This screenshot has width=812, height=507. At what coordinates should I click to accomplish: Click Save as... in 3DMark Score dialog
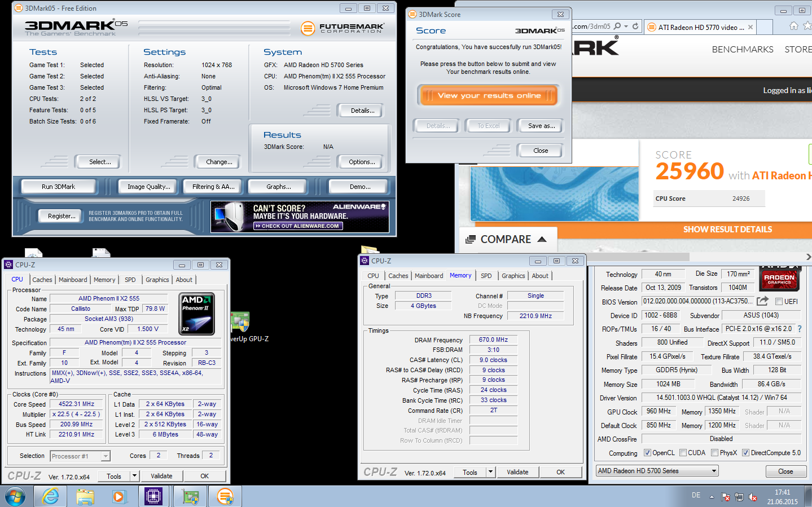point(541,126)
